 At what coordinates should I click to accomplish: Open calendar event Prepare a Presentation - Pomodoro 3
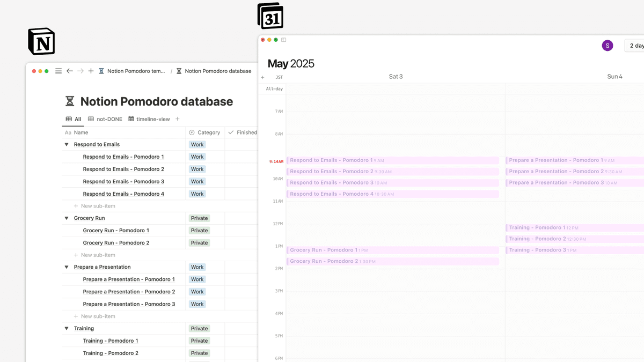pyautogui.click(x=575, y=183)
